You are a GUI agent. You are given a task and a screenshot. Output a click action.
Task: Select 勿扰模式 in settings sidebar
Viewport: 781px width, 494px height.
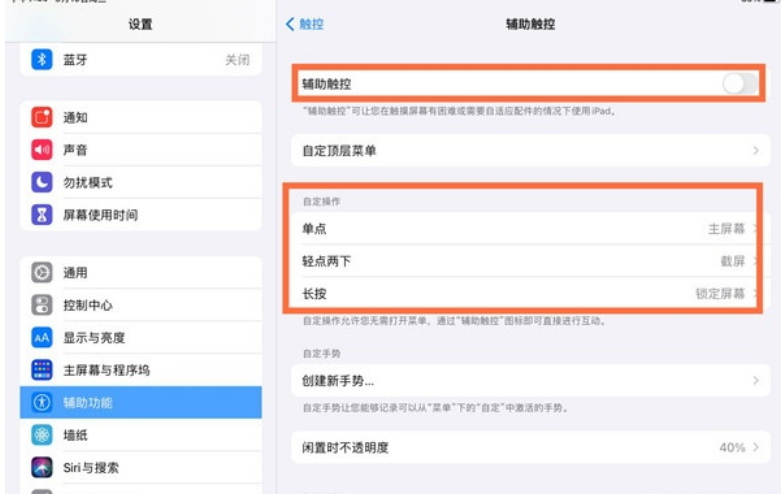pyautogui.click(x=140, y=182)
